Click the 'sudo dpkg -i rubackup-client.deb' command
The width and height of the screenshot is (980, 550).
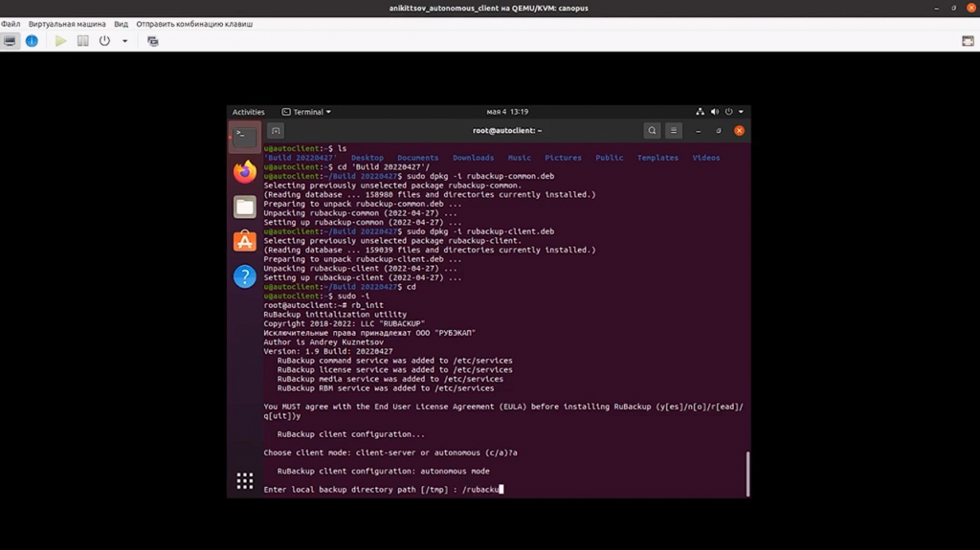[x=480, y=231]
